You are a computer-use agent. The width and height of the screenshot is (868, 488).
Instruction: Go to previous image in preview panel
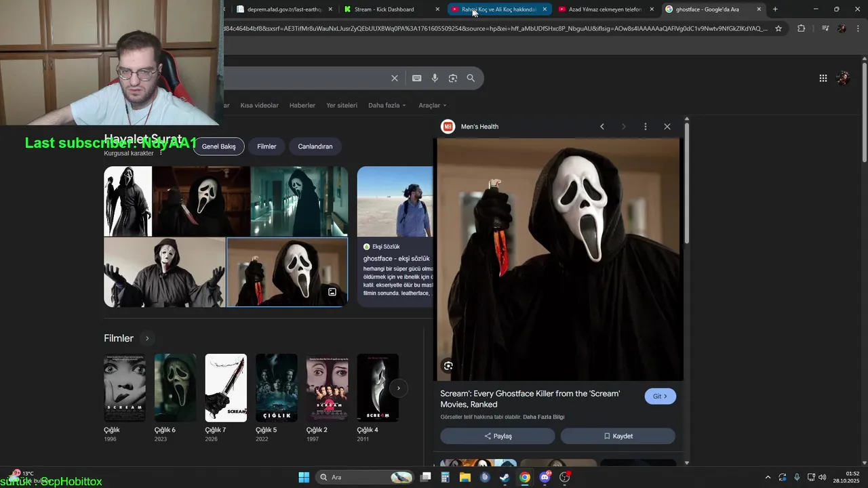tap(602, 127)
